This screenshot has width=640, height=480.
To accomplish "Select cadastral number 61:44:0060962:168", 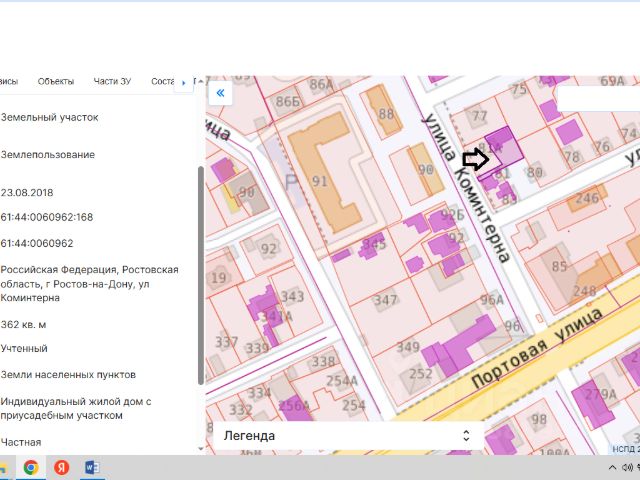I will pos(47,217).
